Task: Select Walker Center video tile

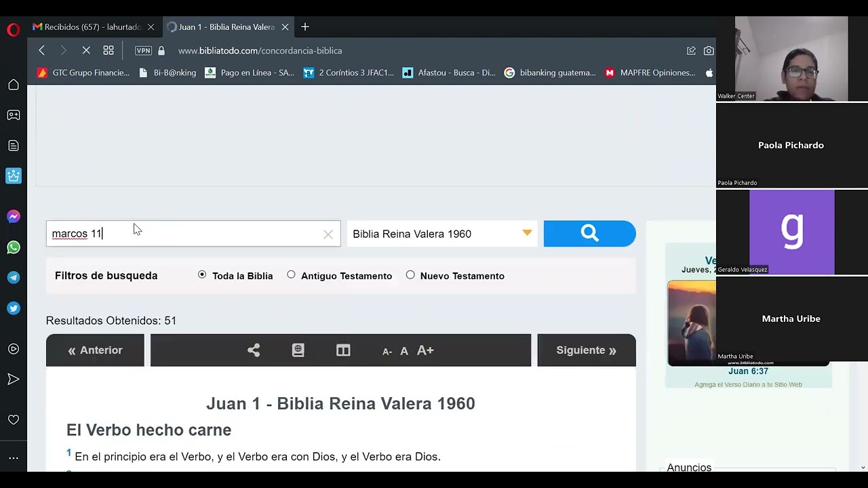Action: [x=791, y=59]
